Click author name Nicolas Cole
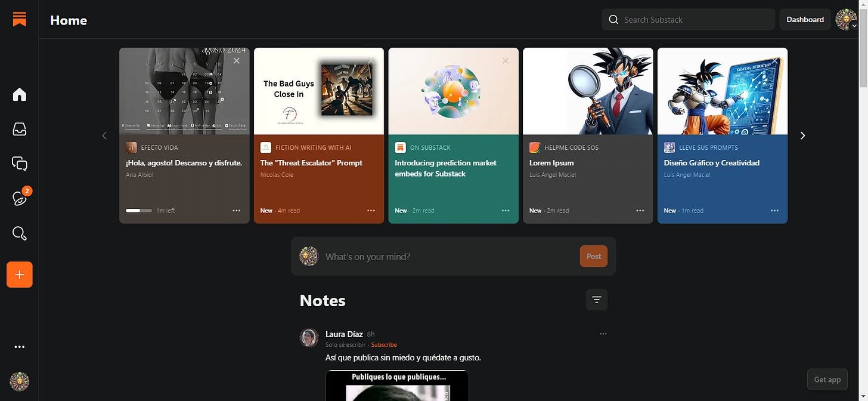The width and height of the screenshot is (868, 401). (278, 175)
